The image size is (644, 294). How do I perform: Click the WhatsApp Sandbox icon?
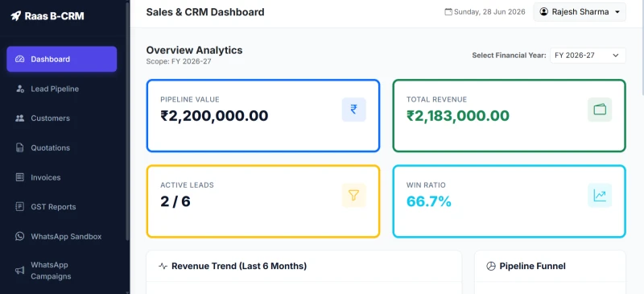click(19, 237)
